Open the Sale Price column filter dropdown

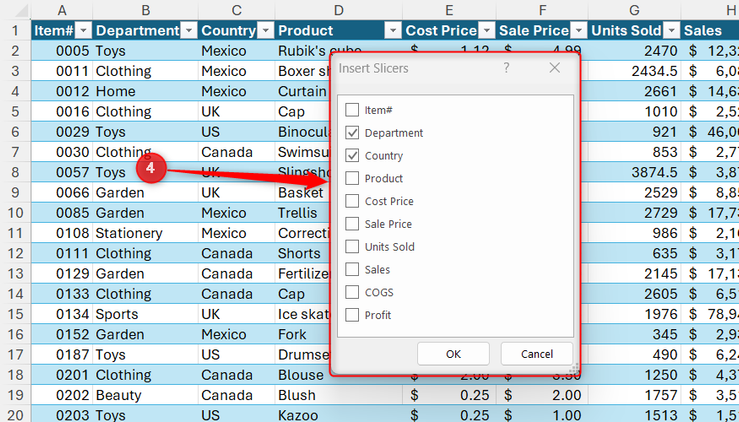pos(578,31)
